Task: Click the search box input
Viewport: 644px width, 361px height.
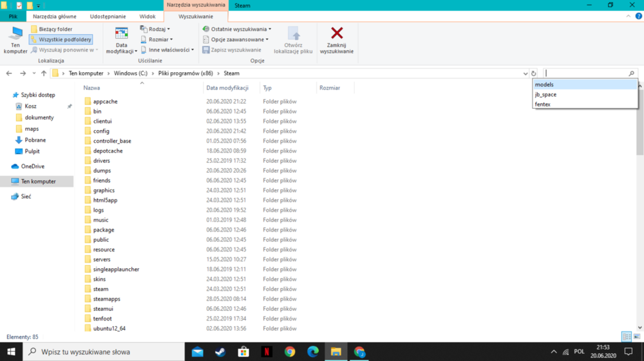Action: [x=585, y=73]
